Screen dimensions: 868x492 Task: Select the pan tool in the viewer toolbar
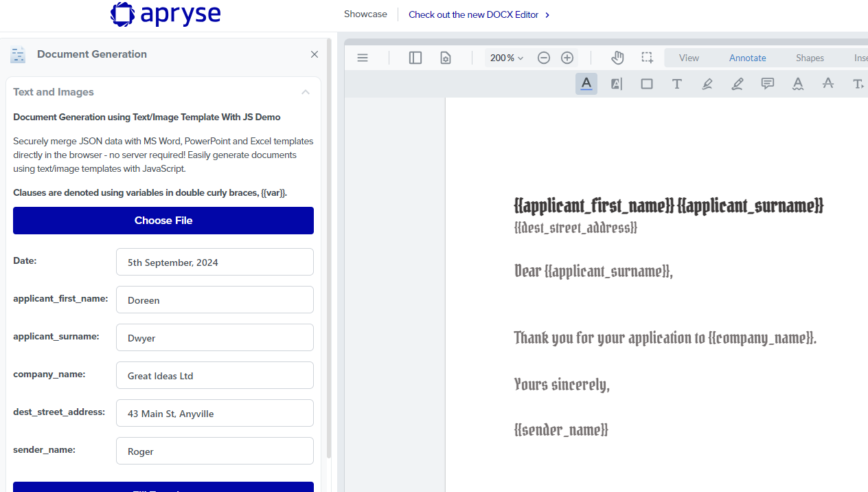(x=617, y=58)
